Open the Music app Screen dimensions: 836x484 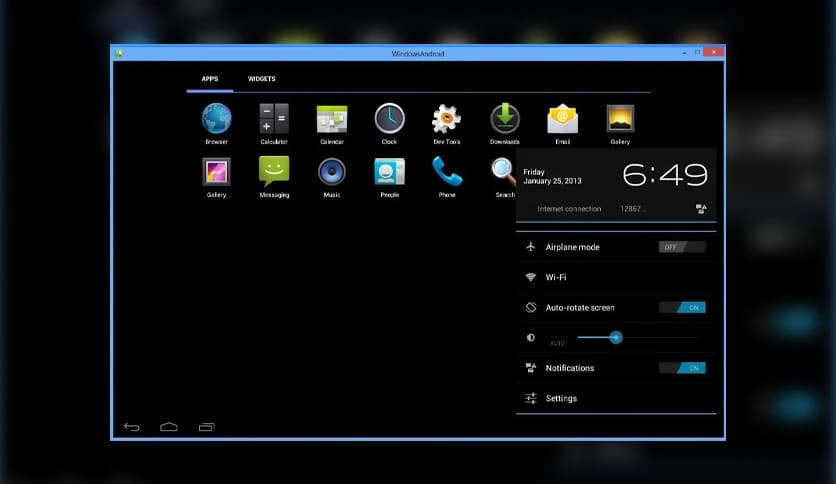[332, 172]
